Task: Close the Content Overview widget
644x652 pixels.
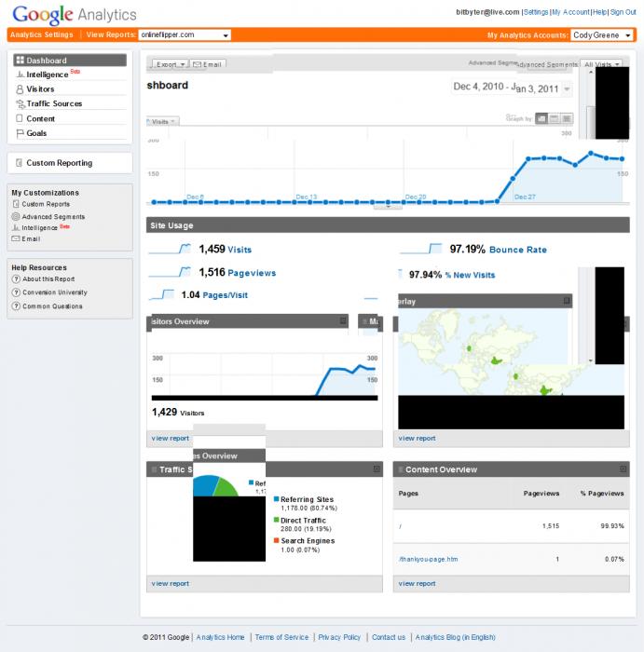Action: [623, 469]
